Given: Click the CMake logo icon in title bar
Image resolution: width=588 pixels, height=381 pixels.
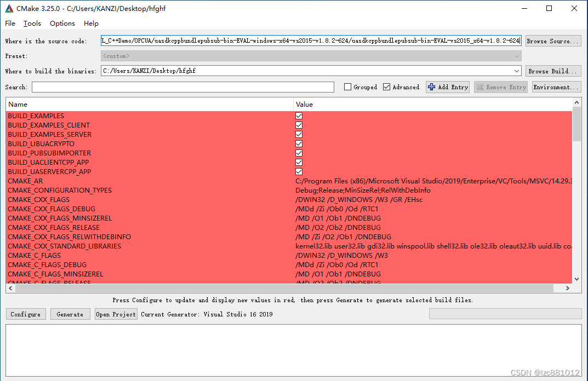Looking at the screenshot, I should click(x=9, y=8).
